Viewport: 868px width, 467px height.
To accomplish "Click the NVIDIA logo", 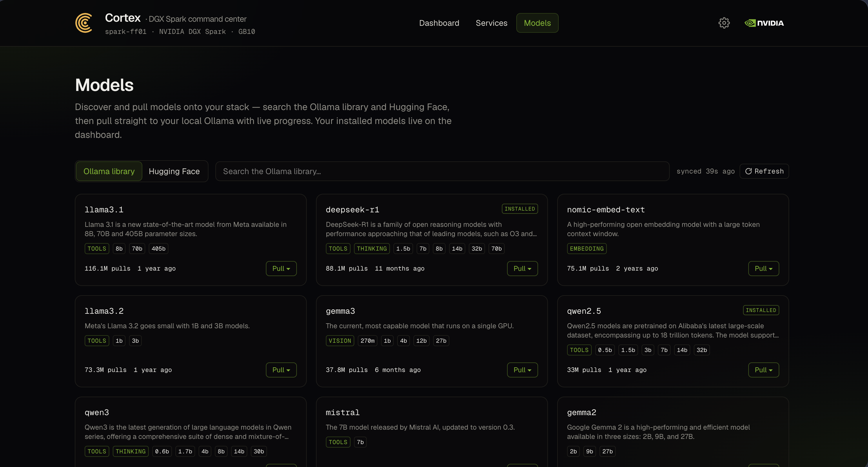I will pos(764,23).
